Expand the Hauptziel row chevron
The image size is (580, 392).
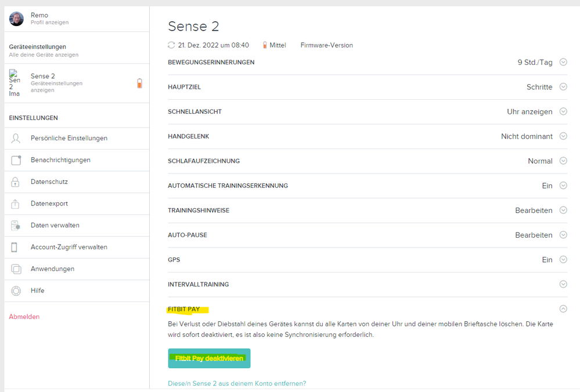tap(563, 87)
